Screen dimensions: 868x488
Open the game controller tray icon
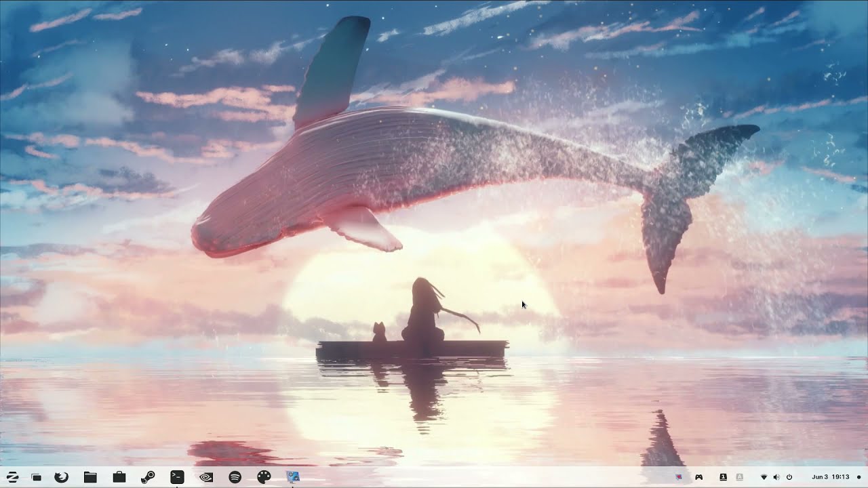click(698, 477)
